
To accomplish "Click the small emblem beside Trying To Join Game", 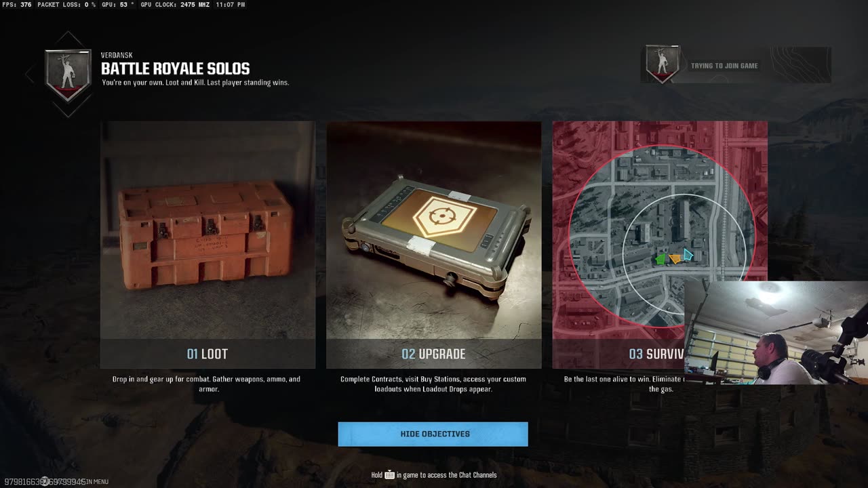I will click(662, 64).
